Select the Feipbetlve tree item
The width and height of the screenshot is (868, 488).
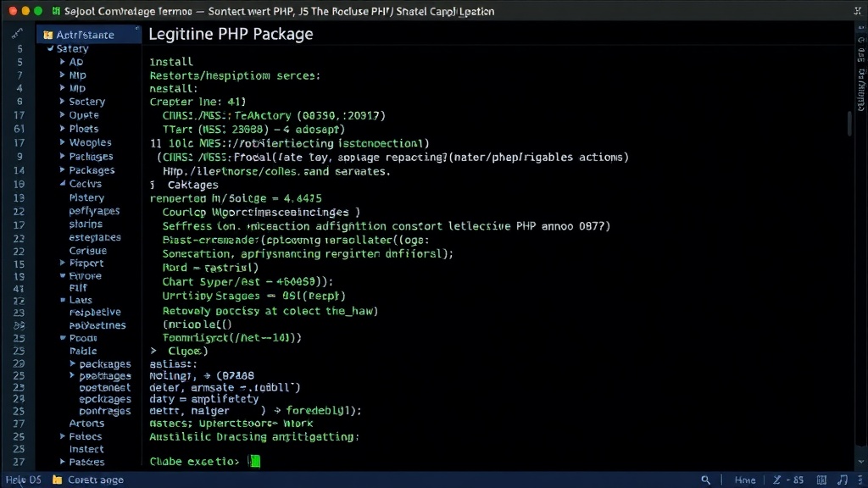coord(95,312)
